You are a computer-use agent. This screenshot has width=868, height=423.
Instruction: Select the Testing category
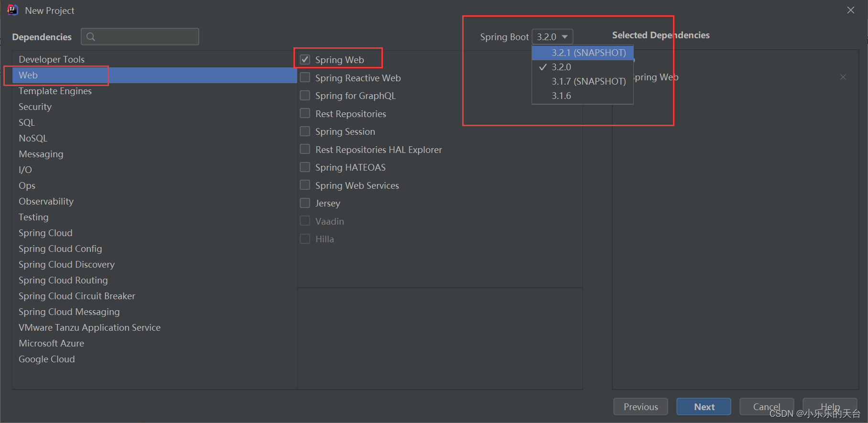(154, 217)
